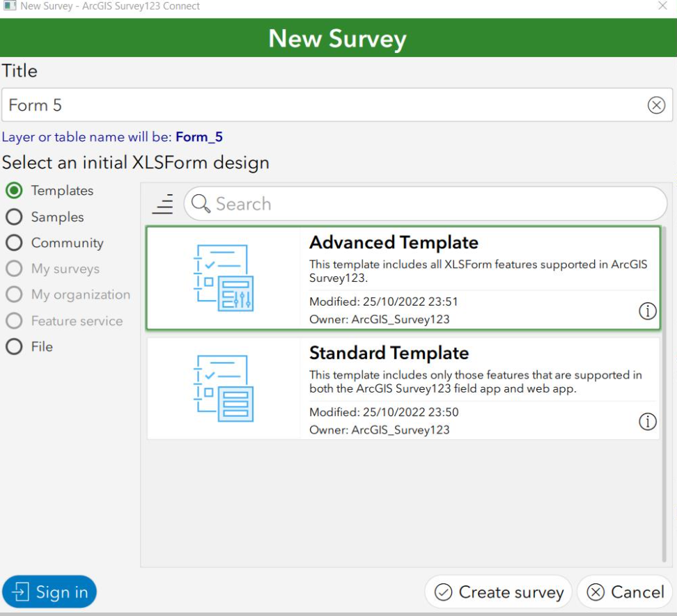View info icon for Standard Template
The height and width of the screenshot is (616, 677).
coord(648,422)
